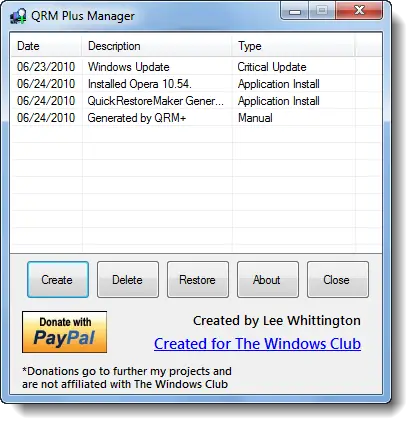This screenshot has width=417, height=429.
Task: Click the Close button
Action: coord(338,279)
